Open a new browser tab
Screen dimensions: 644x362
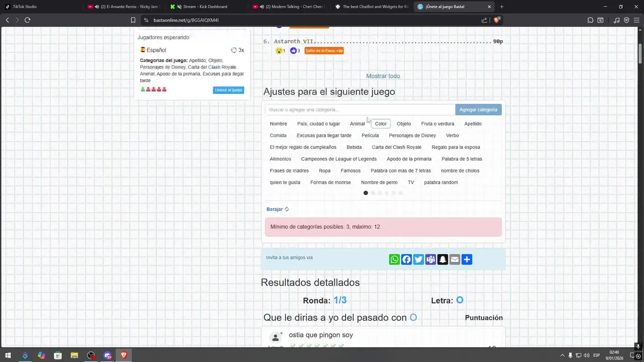pos(502,7)
